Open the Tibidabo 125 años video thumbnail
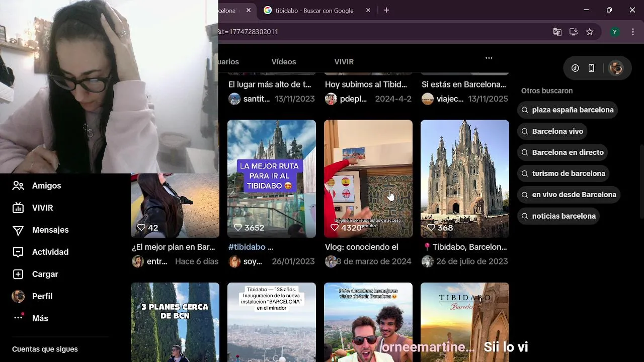 272,322
